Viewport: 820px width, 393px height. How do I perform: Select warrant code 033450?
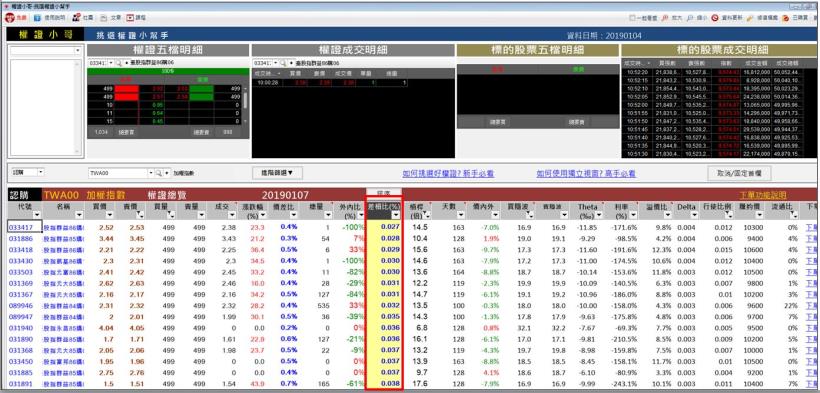[21, 361]
